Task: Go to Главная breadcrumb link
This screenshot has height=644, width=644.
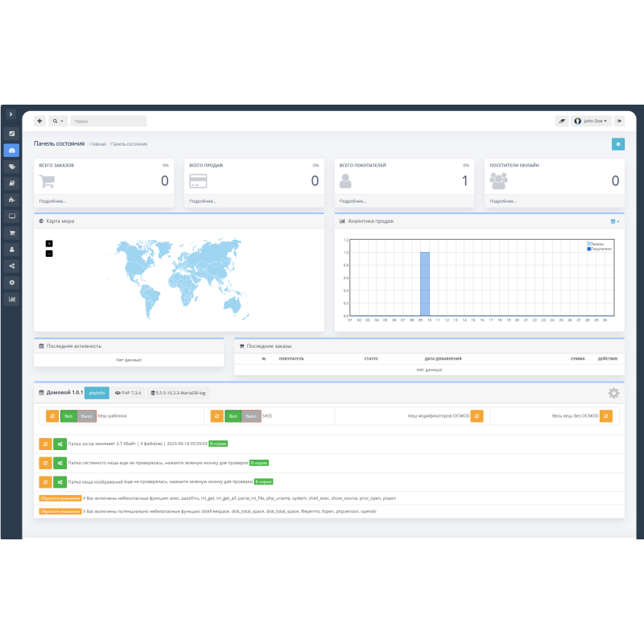Action: pos(97,144)
